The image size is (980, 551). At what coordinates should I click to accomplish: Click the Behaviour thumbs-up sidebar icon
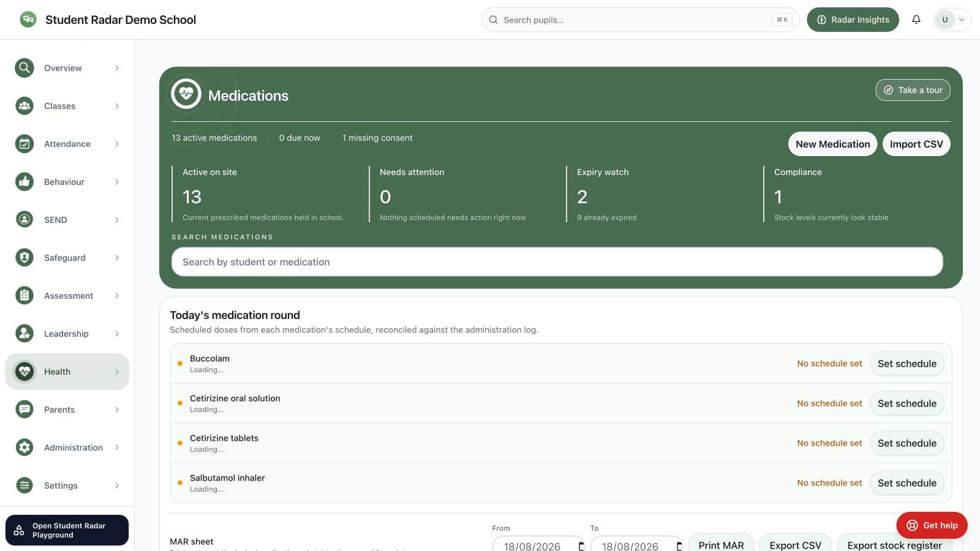24,182
